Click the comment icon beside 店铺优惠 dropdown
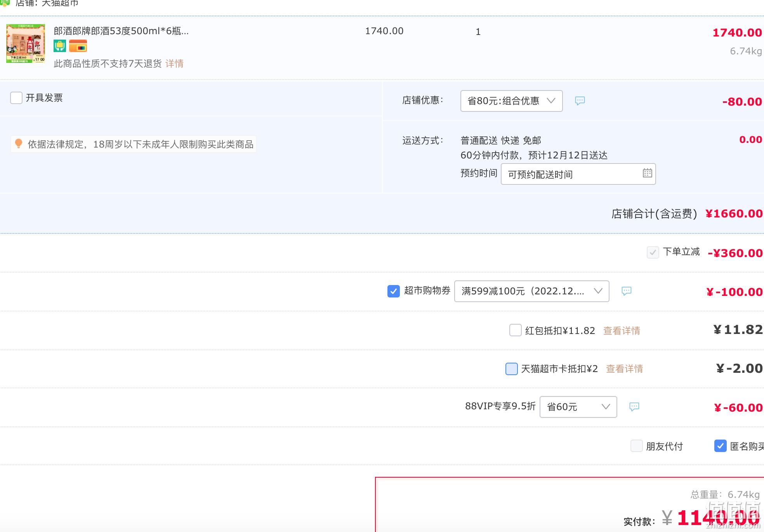 (580, 101)
